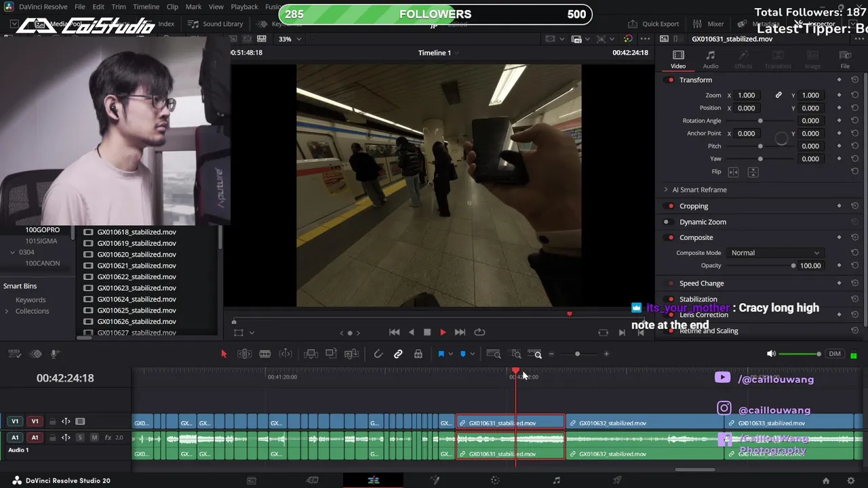Viewport: 868px width, 488px height.
Task: Expand the 0304 folder in bin list
Action: [x=12, y=252]
